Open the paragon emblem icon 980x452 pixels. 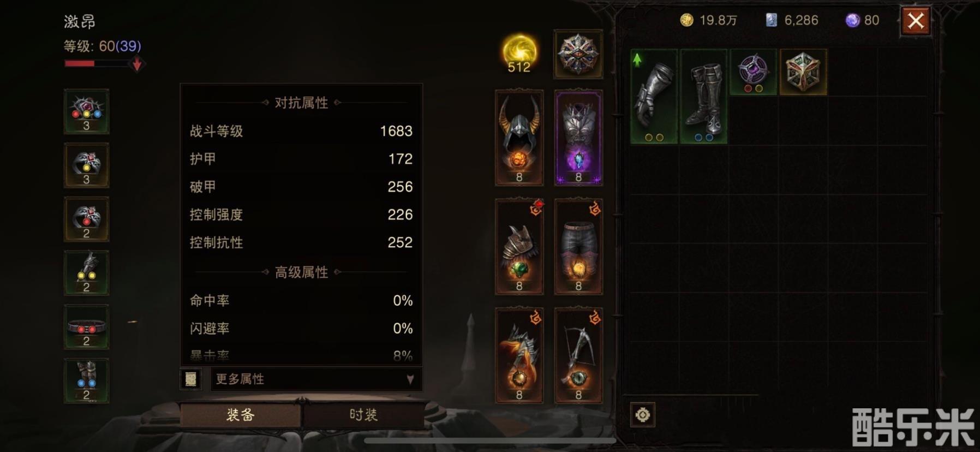point(578,54)
